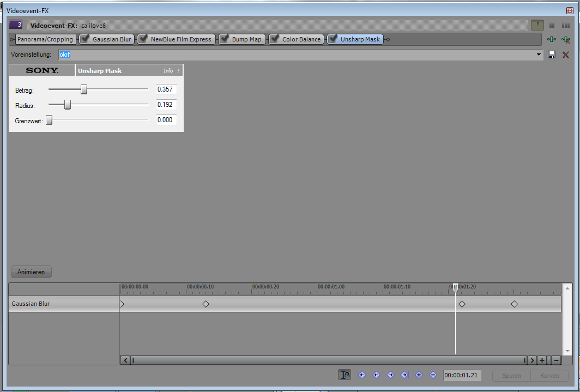Select the Panorama/Cropping chain item
Viewport: 580px width, 392px height.
(x=45, y=39)
